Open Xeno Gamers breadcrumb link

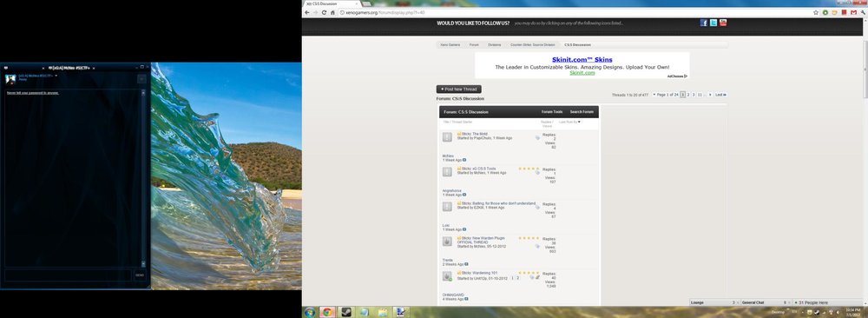[450, 45]
